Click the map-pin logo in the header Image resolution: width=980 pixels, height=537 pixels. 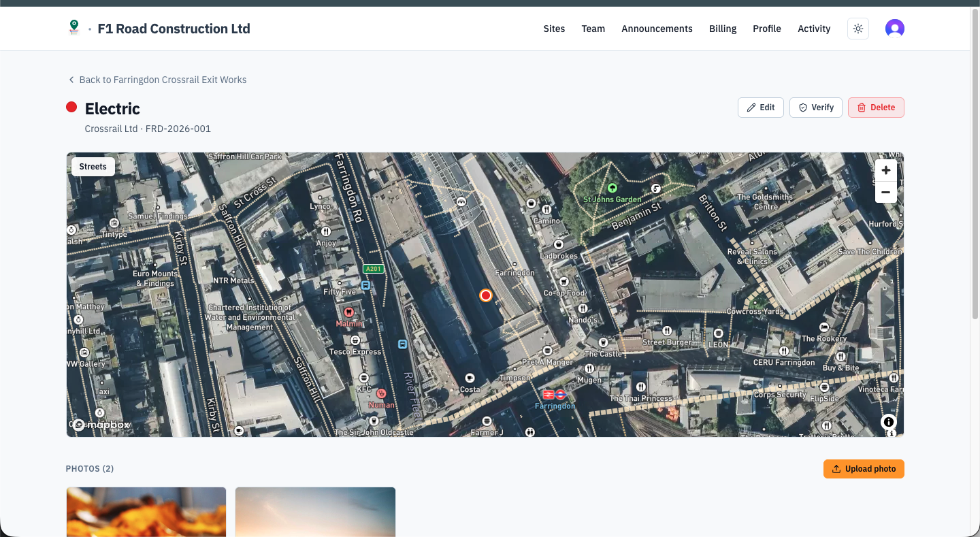[74, 28]
